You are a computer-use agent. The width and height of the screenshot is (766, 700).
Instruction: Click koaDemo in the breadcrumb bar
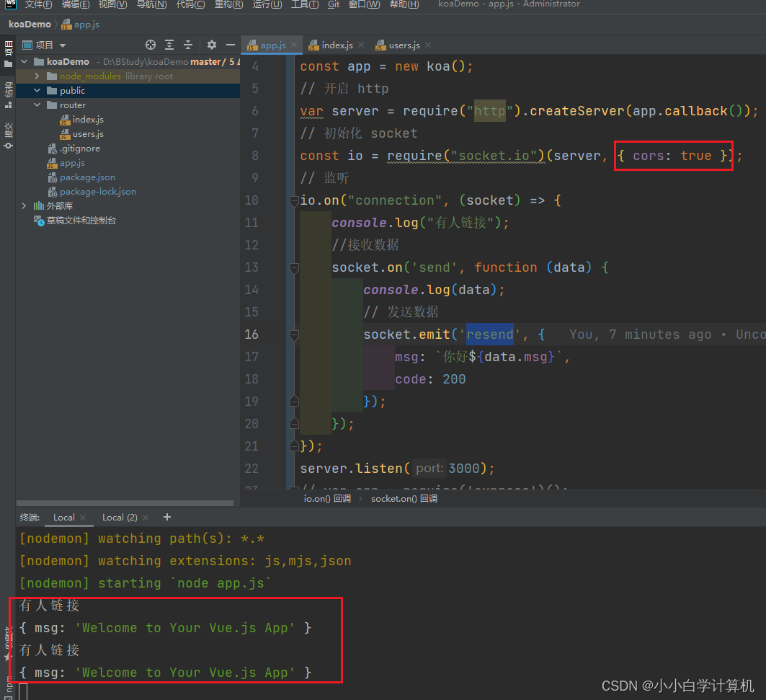pos(30,25)
